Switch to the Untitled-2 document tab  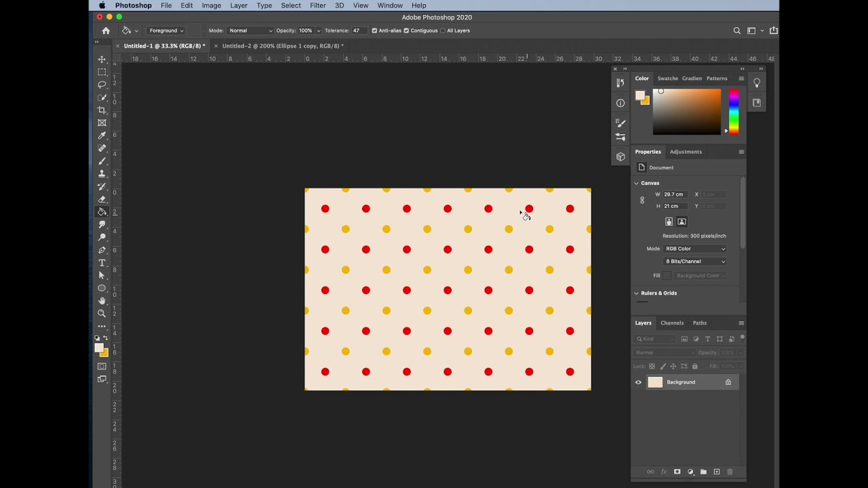coord(283,46)
